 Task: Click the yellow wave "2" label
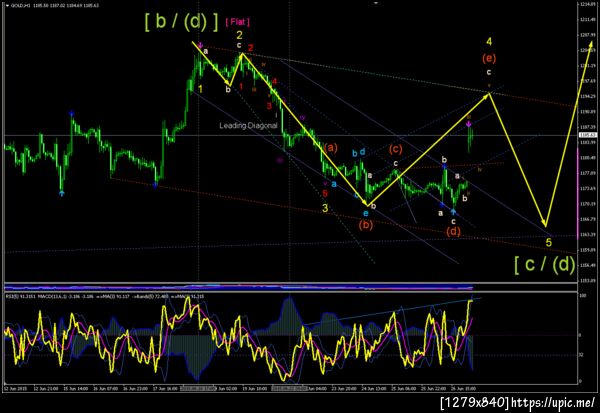click(240, 36)
